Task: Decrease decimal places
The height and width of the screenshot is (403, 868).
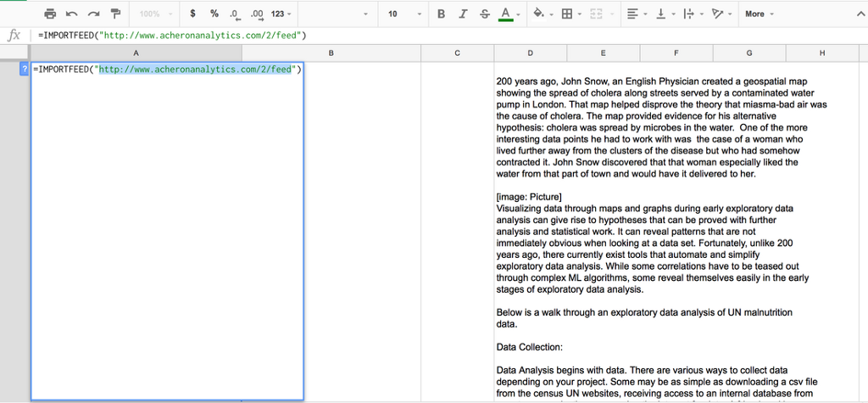Action: 235,14
